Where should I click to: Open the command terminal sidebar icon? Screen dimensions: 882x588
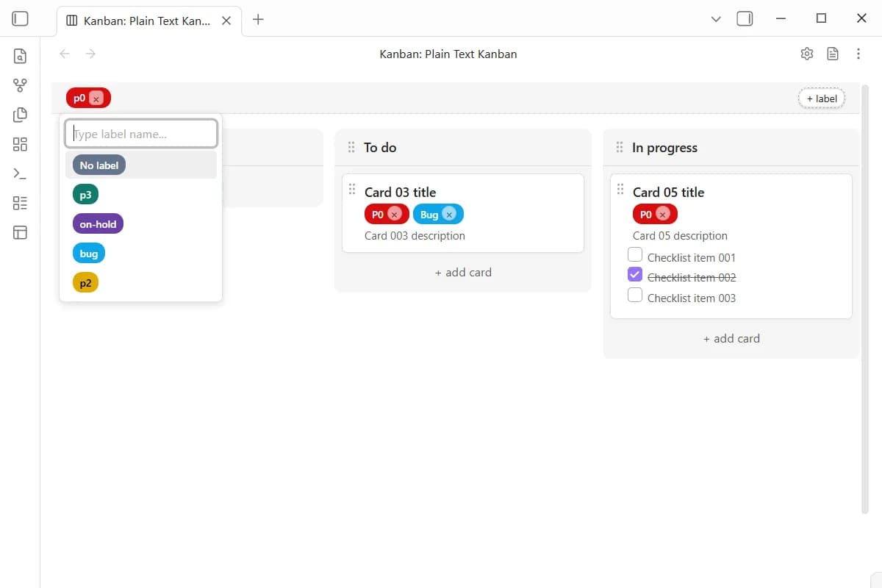[21, 173]
